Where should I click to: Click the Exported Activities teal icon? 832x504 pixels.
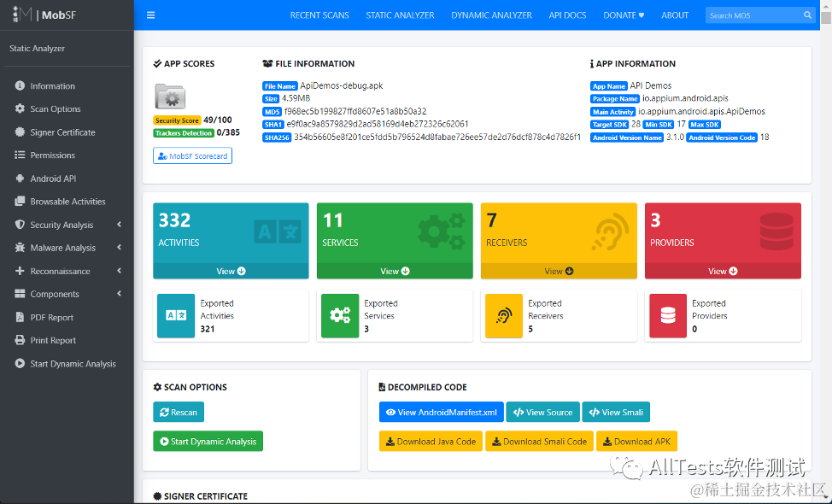click(176, 316)
